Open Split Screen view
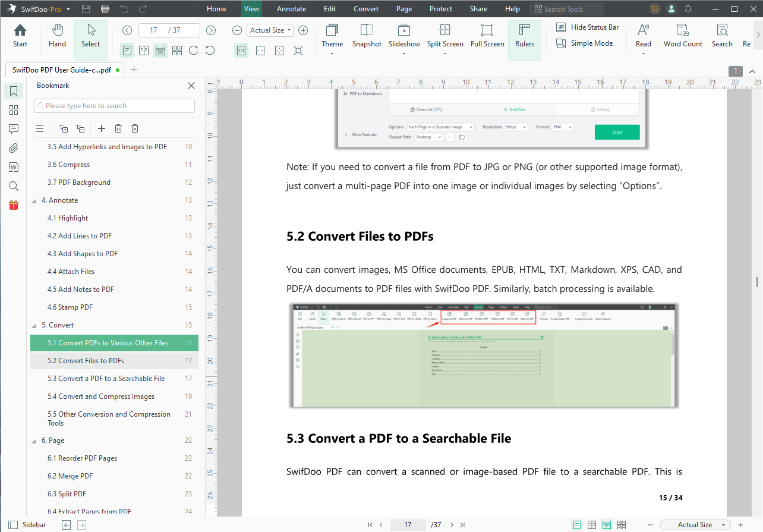The image size is (763, 532). pos(445,39)
